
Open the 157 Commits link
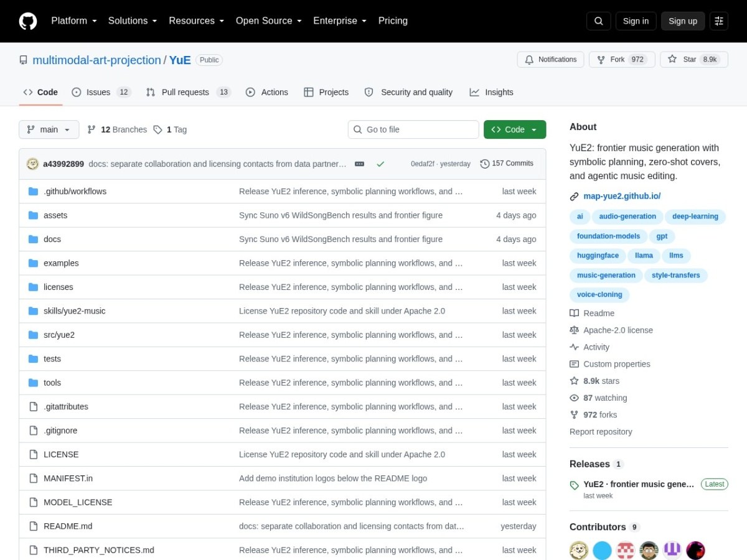[507, 164]
